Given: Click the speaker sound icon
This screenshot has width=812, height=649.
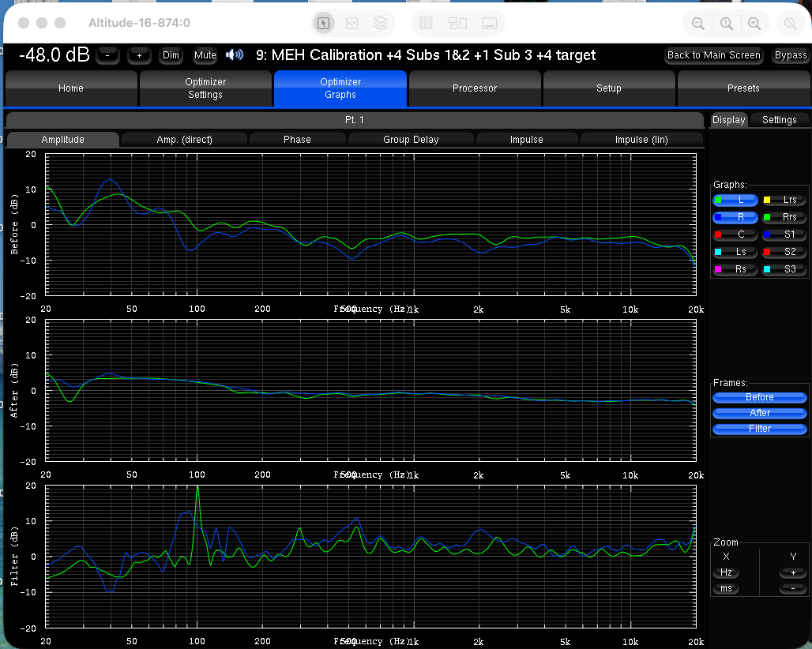Looking at the screenshot, I should [x=234, y=55].
